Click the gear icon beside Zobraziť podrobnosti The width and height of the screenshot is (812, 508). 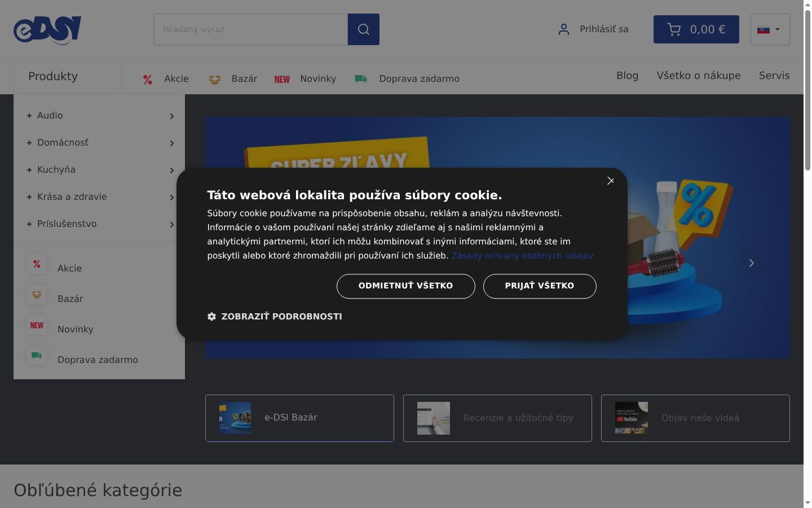pyautogui.click(x=211, y=317)
